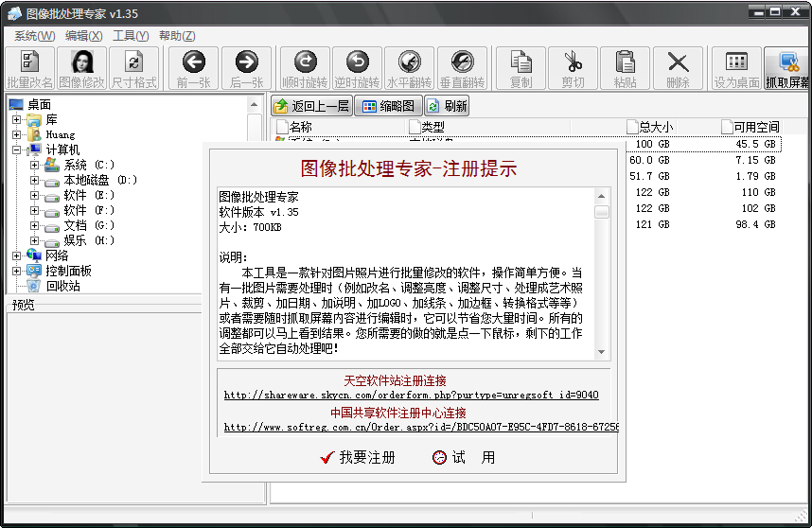Flip horizontally with 水平翻转
The image size is (812, 528).
tap(410, 68)
